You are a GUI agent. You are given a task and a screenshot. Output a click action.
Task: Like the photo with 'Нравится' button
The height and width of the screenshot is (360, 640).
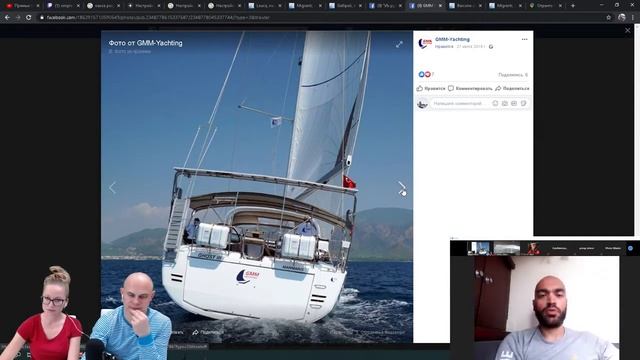point(431,88)
